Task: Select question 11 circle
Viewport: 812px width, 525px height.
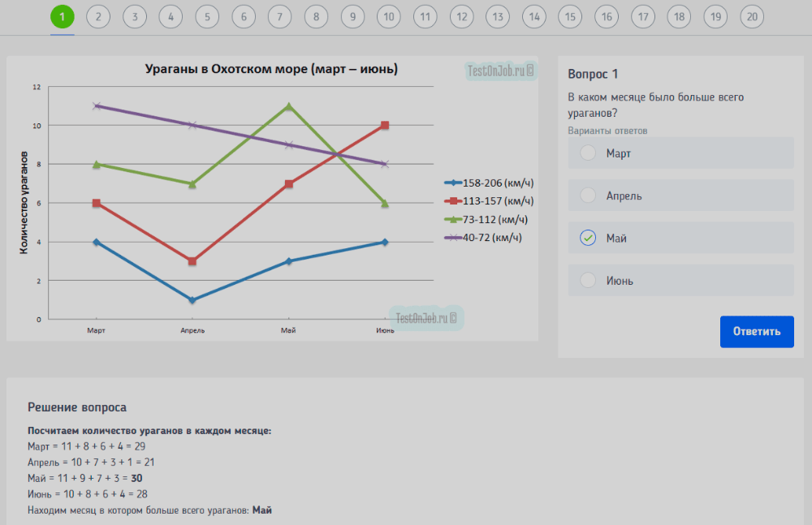Action: [425, 17]
